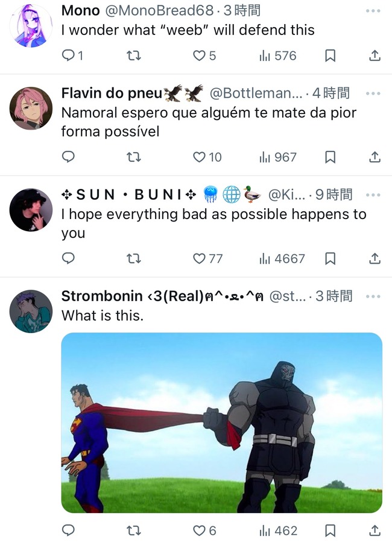392x542 pixels.
Task: Open Flavin do pneu's profile picture
Action: 31,108
